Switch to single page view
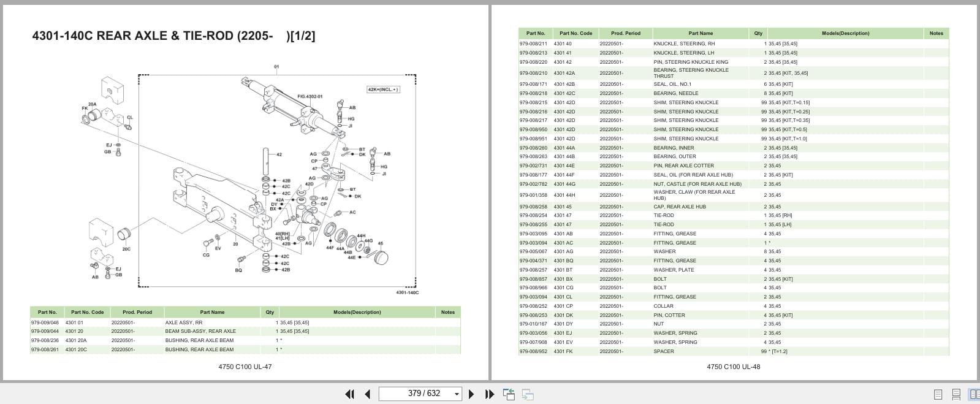This screenshot has height=404, width=980. click(x=938, y=395)
